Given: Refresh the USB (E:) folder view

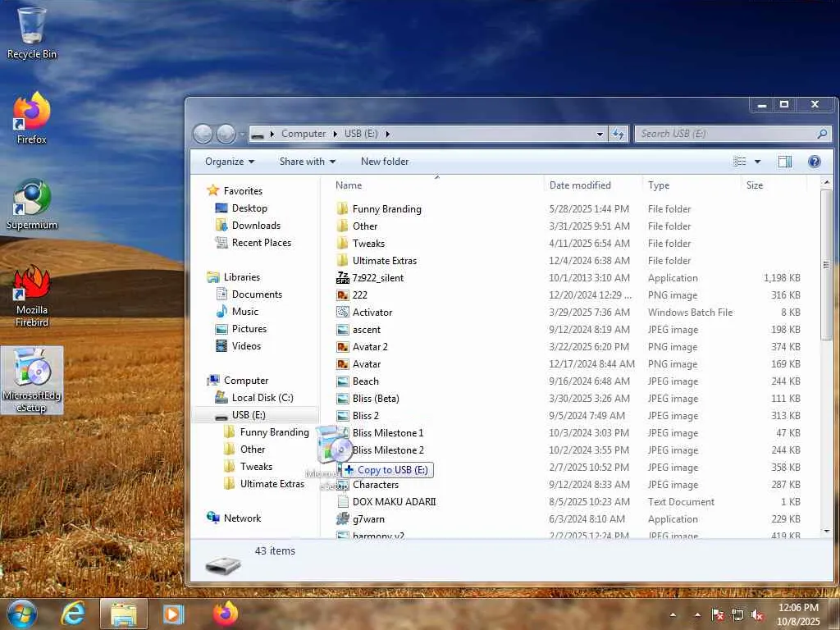Looking at the screenshot, I should [x=619, y=134].
